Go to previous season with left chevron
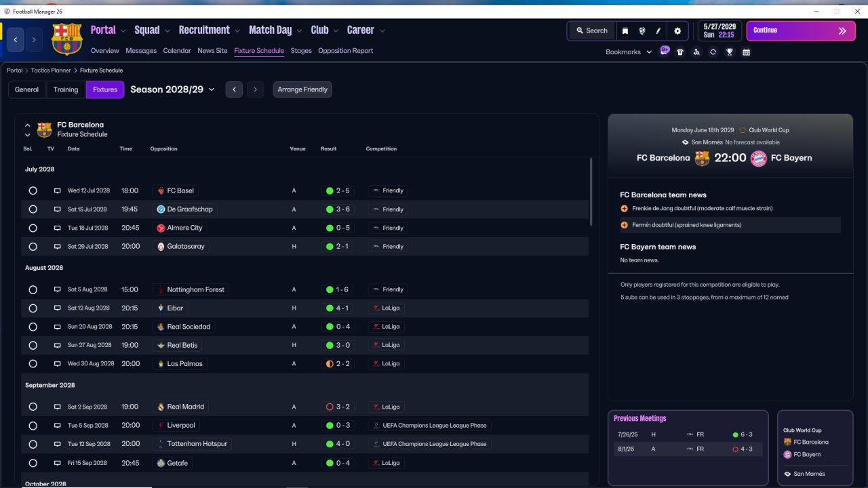868x488 pixels. click(234, 89)
